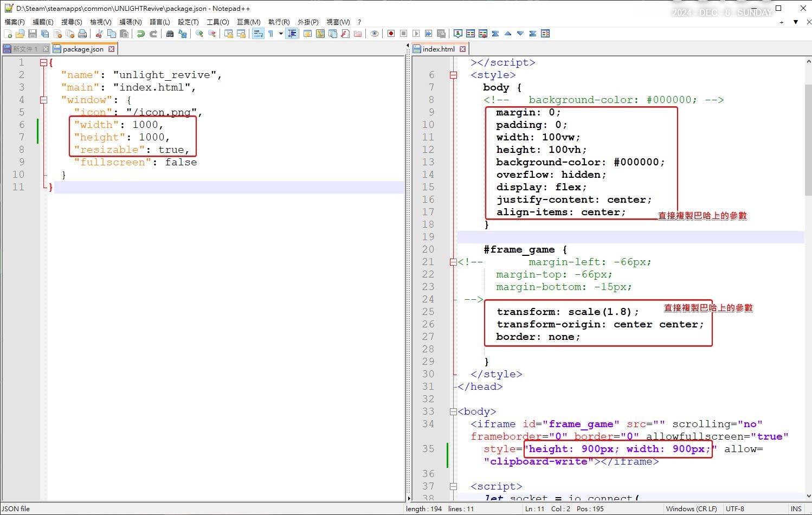Undo the last edit via toolbar
Viewport: 812px width, 515px height.
pyautogui.click(x=141, y=34)
